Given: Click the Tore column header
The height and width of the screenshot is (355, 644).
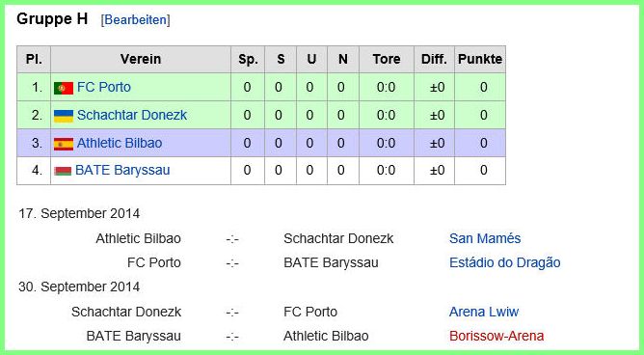Looking at the screenshot, I should 387,59.
